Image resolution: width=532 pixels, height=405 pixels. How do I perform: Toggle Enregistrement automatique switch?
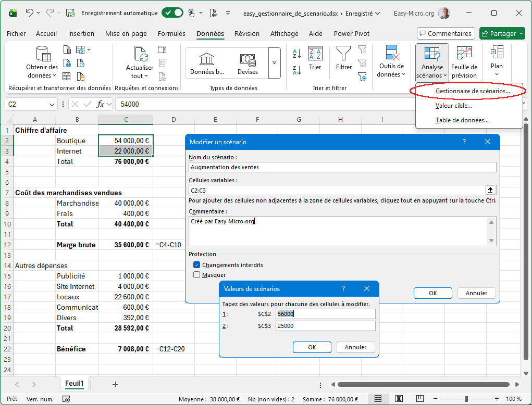tap(172, 13)
